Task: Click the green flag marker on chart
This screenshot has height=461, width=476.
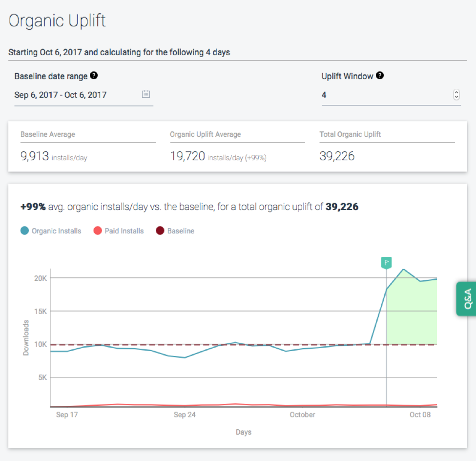Action: pos(386,263)
